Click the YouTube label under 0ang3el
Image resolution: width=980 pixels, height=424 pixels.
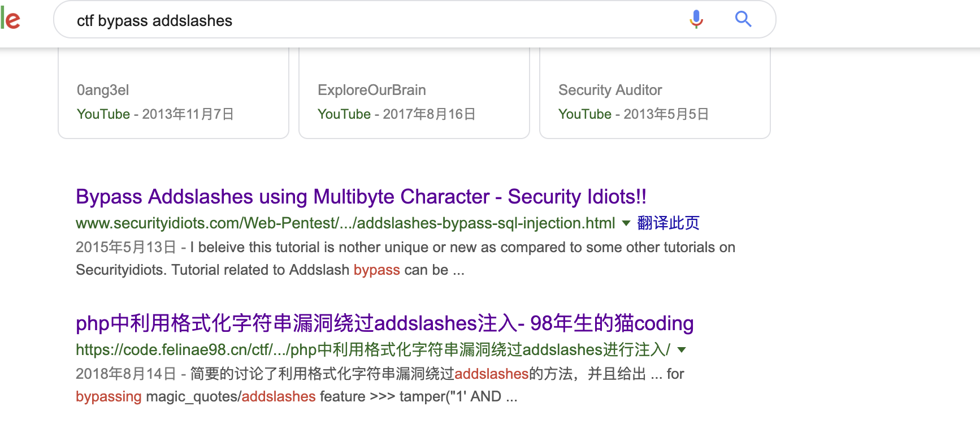103,114
